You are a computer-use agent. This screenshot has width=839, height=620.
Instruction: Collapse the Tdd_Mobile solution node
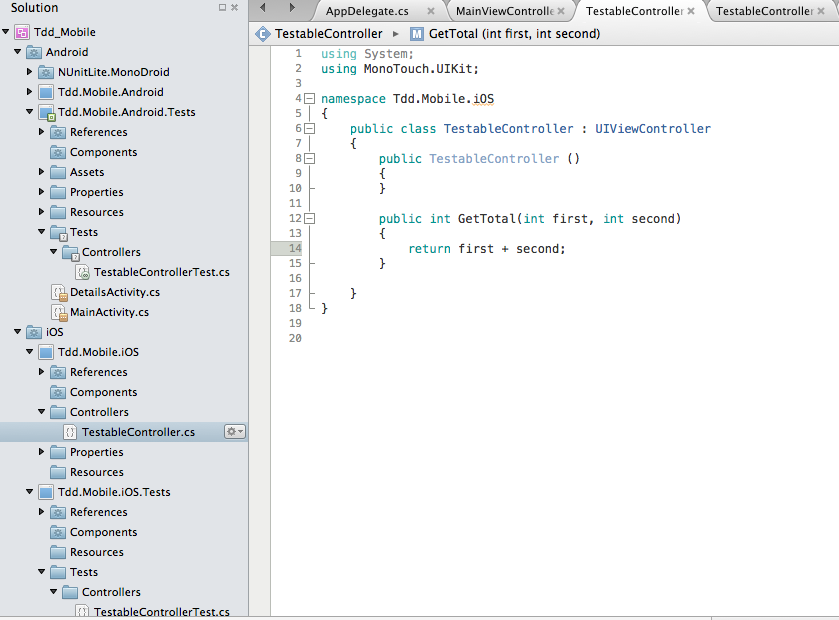pyautogui.click(x=6, y=32)
